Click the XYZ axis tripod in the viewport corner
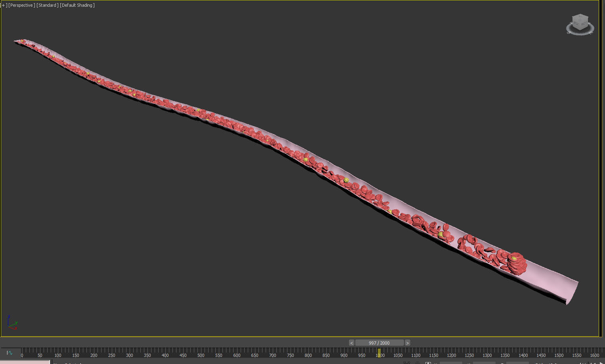This screenshot has width=605, height=364. (x=12, y=323)
